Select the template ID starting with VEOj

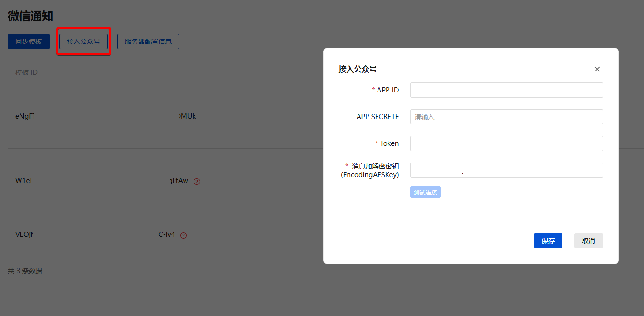click(x=95, y=234)
